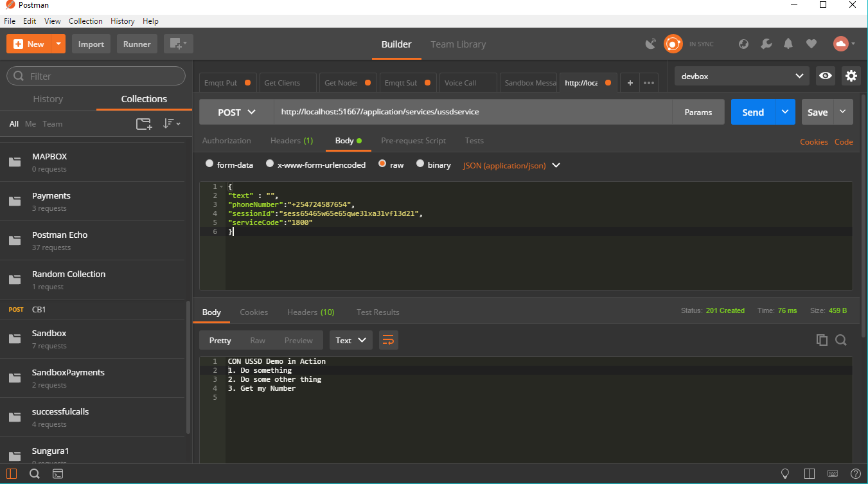Click the orange sync status icon
Viewport: 868px width, 484px height.
pyautogui.click(x=673, y=44)
